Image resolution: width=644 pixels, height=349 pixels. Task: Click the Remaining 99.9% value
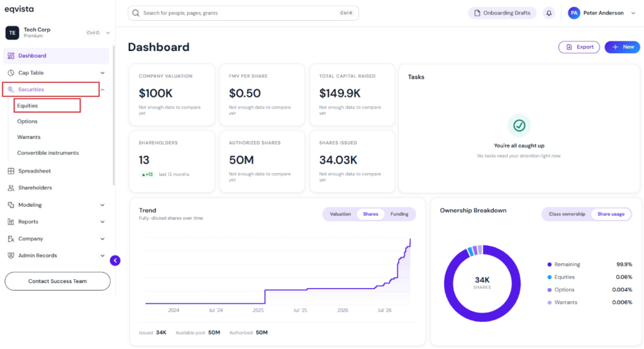(625, 264)
